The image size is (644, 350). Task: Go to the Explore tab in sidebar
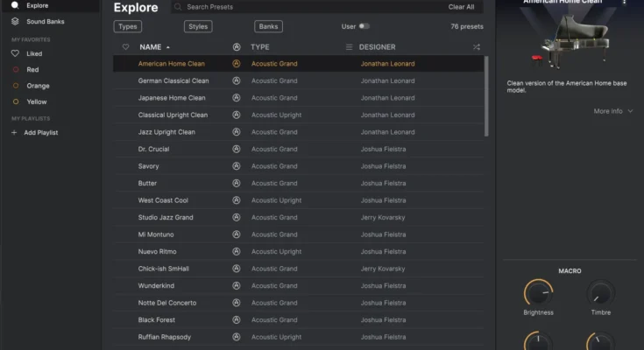coord(37,5)
